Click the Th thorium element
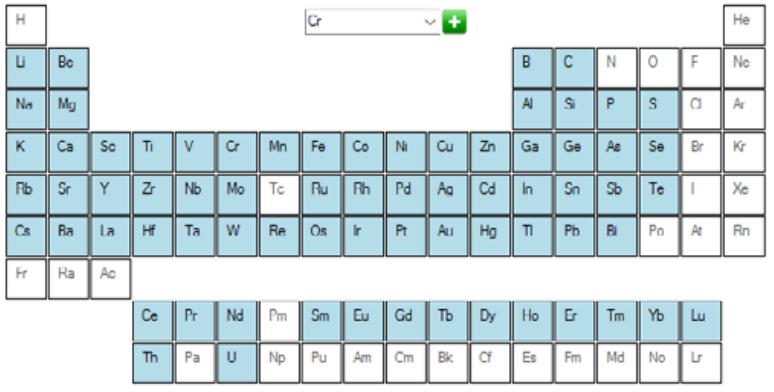774x392 pixels. tap(153, 363)
